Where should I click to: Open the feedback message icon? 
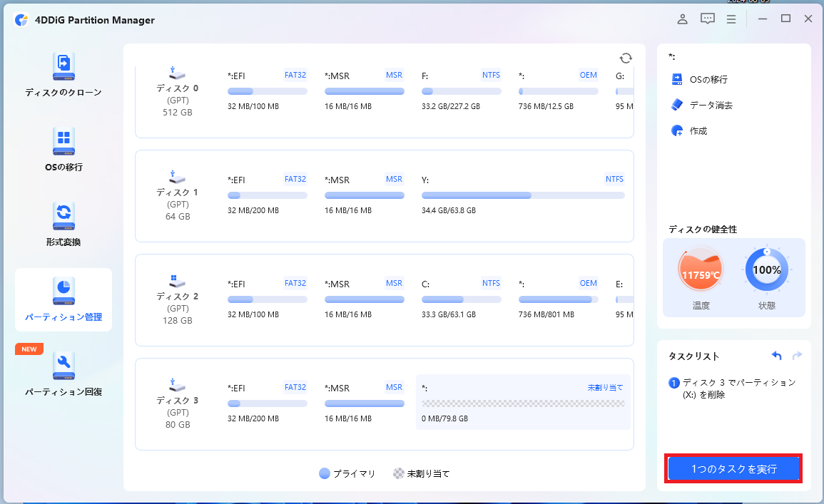(707, 19)
